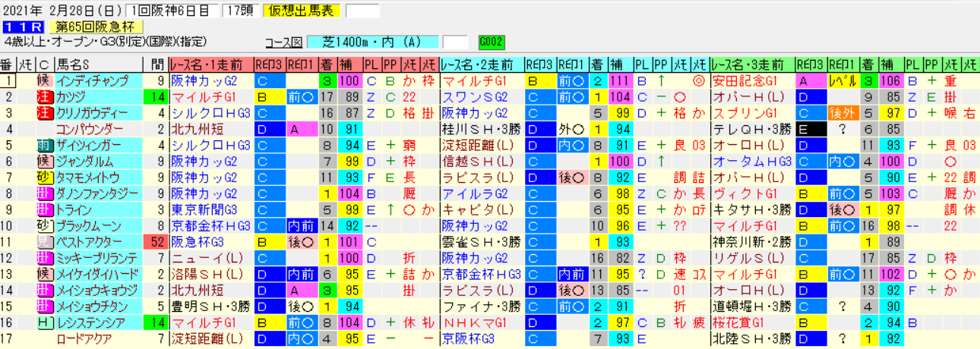This screenshot has width=980, height=349.
Task: Click the 芝1400m・内 (A) course field
Action: (x=372, y=41)
